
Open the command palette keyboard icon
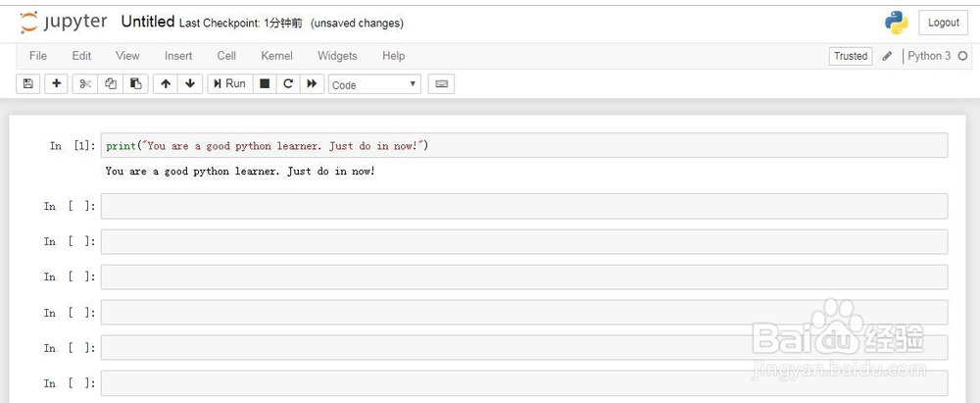coord(441,84)
